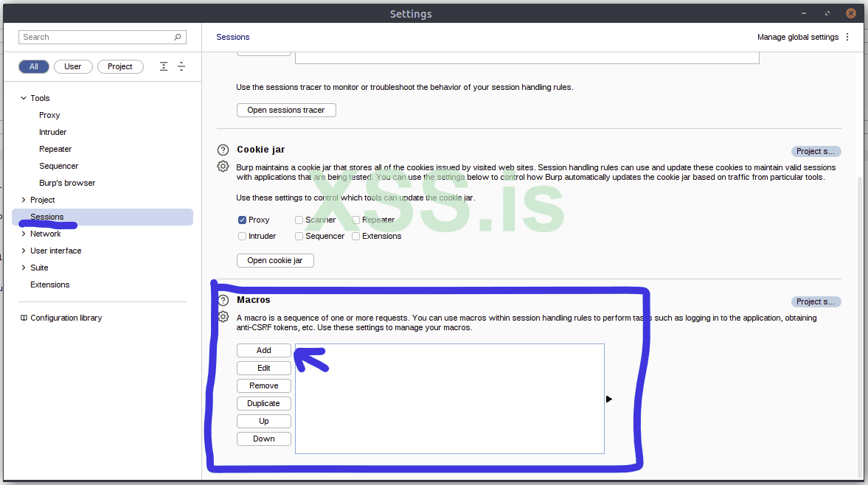Select Sessions in settings tree
Screen dimensions: 868x485
[x=103, y=217]
